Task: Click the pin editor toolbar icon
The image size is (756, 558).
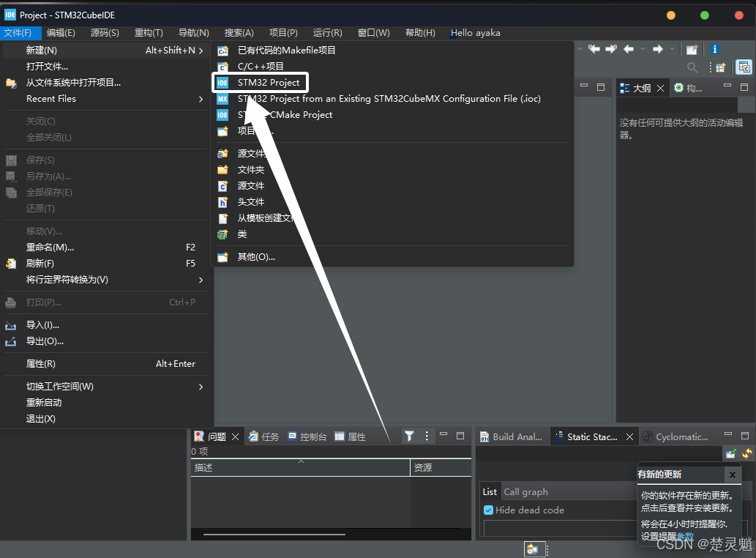Action: [692, 50]
